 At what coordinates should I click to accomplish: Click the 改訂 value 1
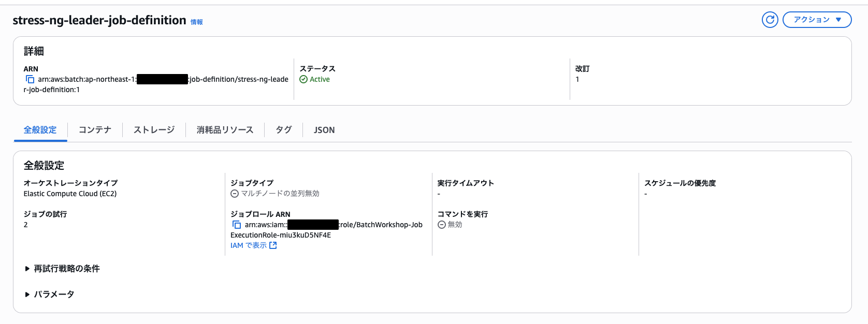click(x=577, y=79)
